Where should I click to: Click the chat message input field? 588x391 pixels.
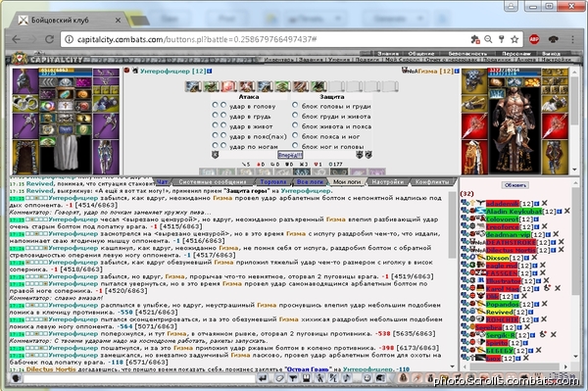139,378
